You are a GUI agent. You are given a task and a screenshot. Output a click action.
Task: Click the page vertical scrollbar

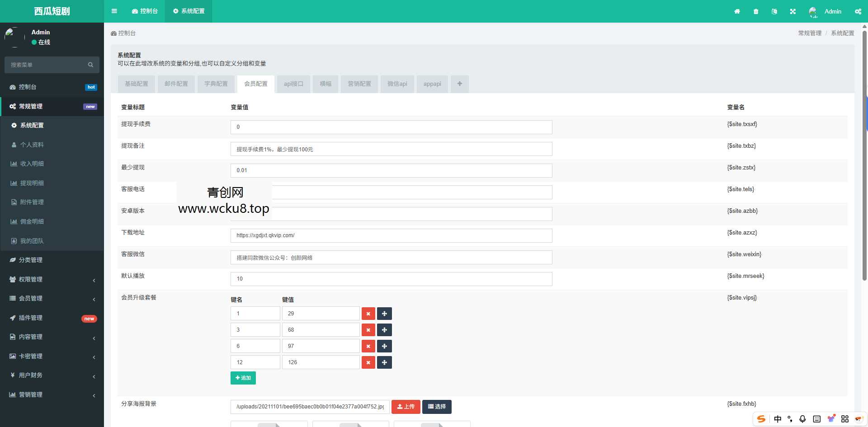coord(864,154)
